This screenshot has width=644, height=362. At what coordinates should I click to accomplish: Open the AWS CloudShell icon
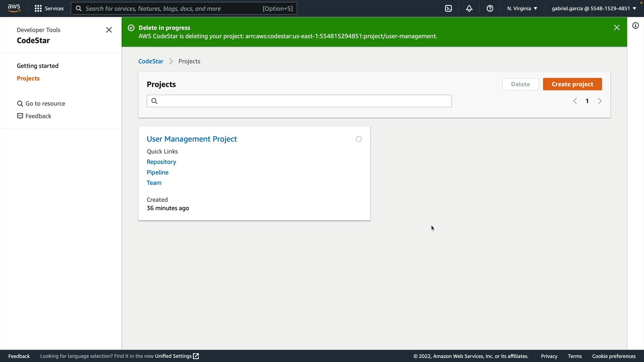pos(448,8)
